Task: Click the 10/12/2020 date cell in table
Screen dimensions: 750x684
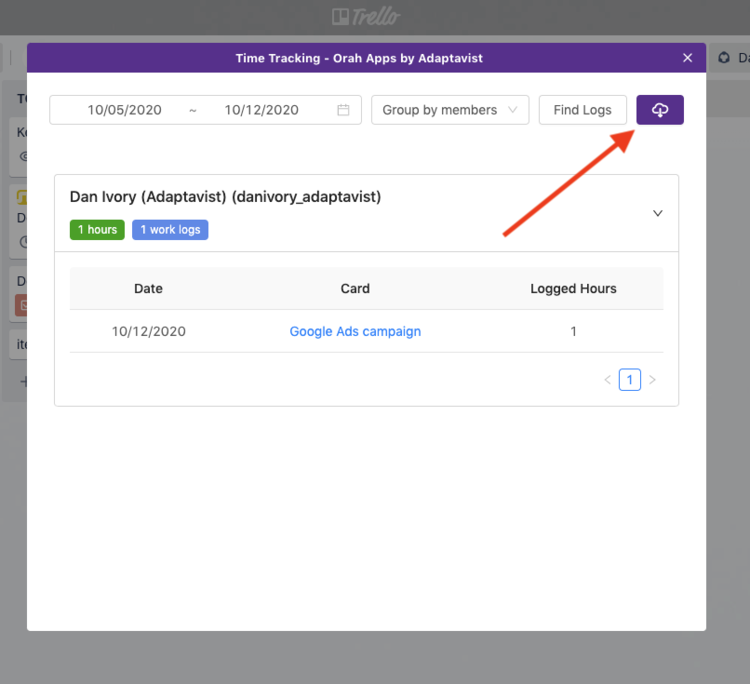Action: coord(149,331)
